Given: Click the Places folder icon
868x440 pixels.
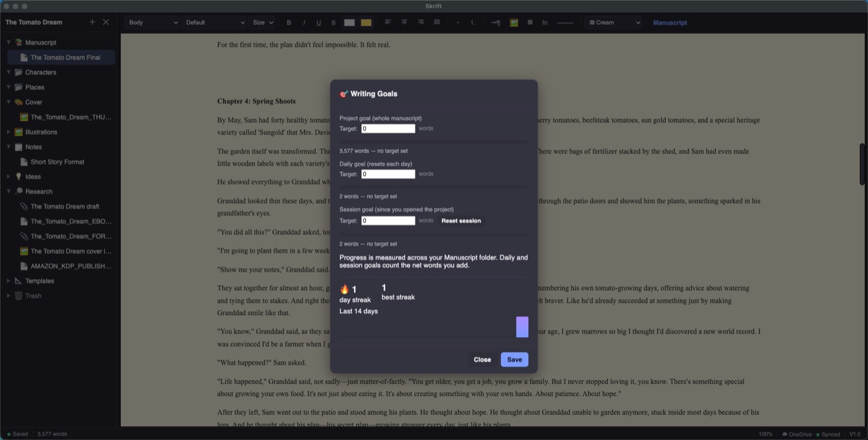Looking at the screenshot, I should point(19,87).
